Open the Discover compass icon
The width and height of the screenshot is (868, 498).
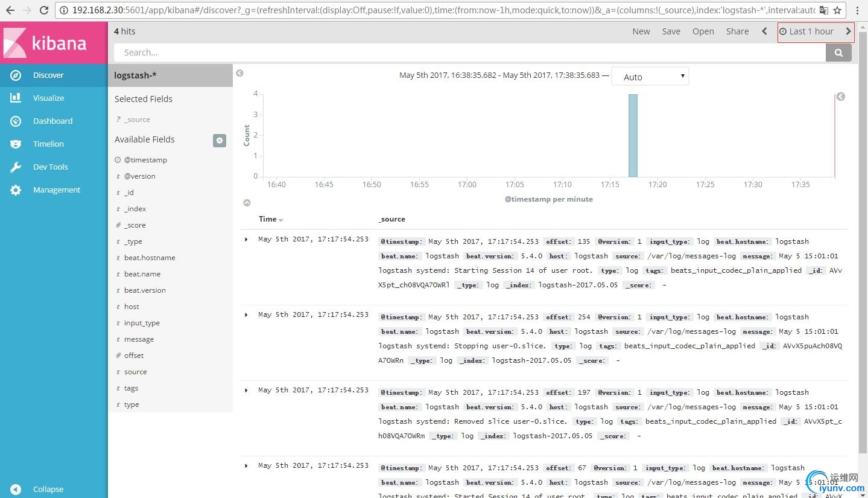pos(16,75)
